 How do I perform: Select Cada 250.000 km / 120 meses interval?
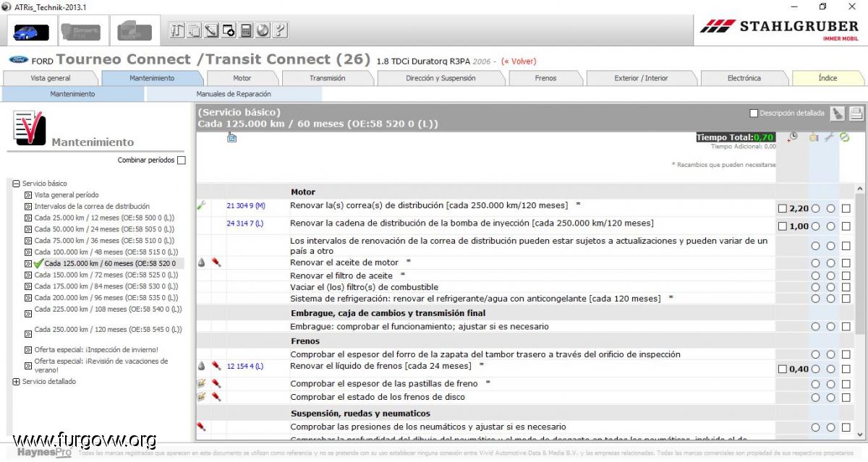tap(108, 330)
